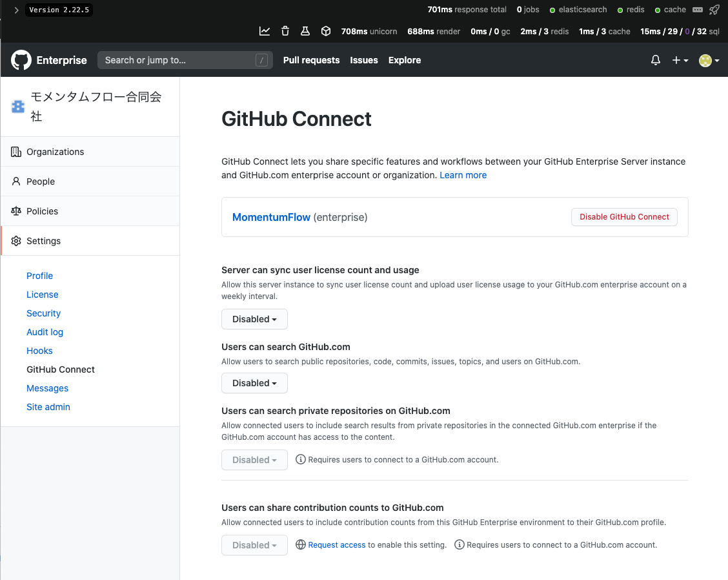728x580 pixels.
Task: Click the Version 2.22.5 badge
Action: tap(59, 10)
